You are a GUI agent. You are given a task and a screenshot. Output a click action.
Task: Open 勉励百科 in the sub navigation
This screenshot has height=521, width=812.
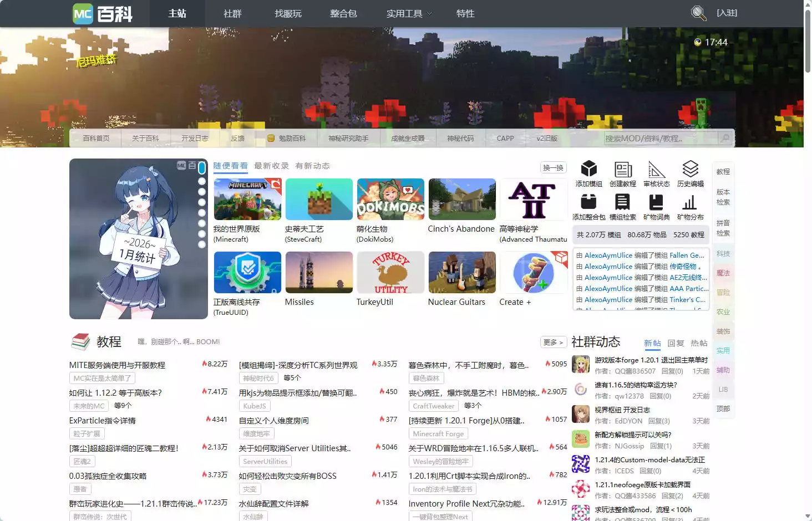point(286,139)
